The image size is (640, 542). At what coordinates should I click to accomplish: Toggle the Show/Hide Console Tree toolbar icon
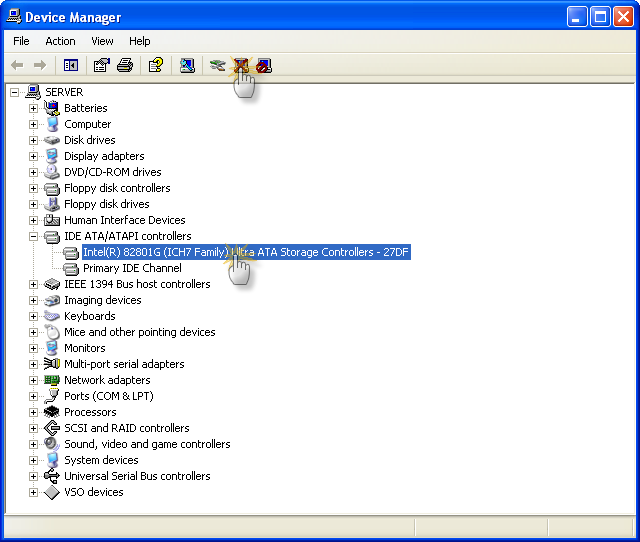pos(71,65)
